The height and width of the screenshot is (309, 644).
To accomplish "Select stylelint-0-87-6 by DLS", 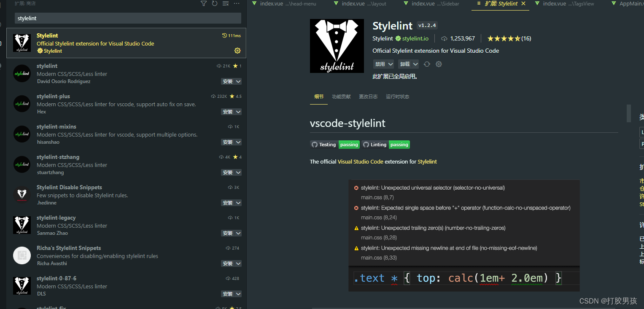I will (126, 286).
